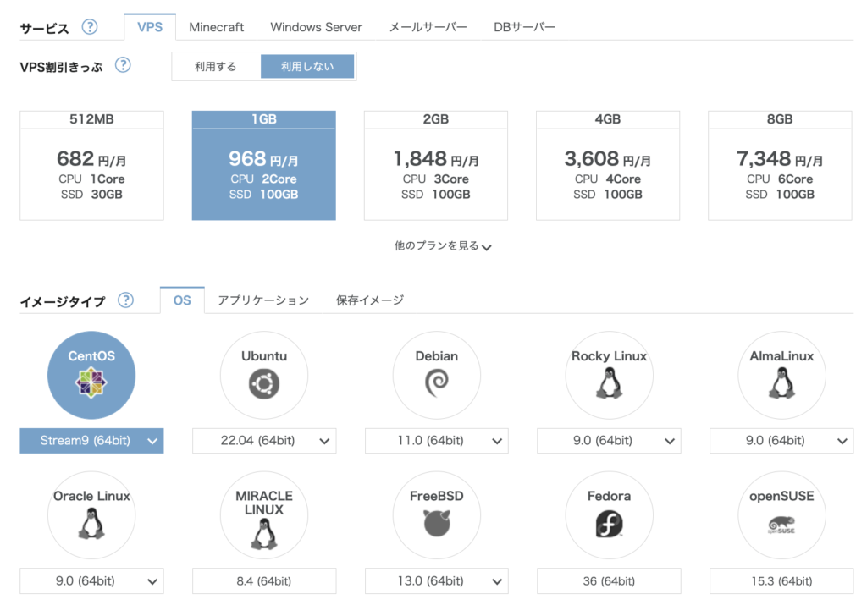Switch to アプリケーション image tab
Image resolution: width=867 pixels, height=616 pixels.
click(263, 300)
